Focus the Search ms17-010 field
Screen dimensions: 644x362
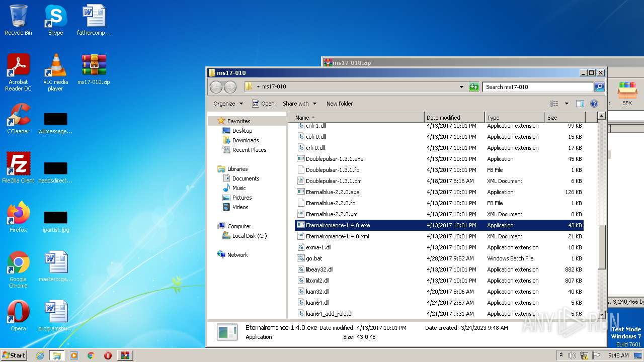pos(538,87)
